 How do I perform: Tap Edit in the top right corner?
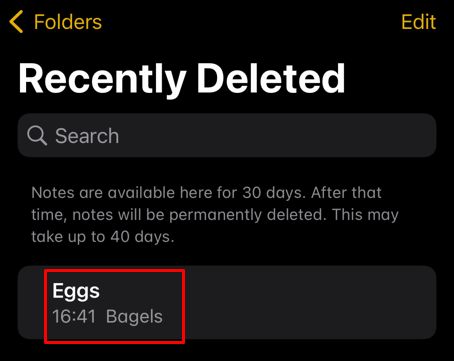418,22
